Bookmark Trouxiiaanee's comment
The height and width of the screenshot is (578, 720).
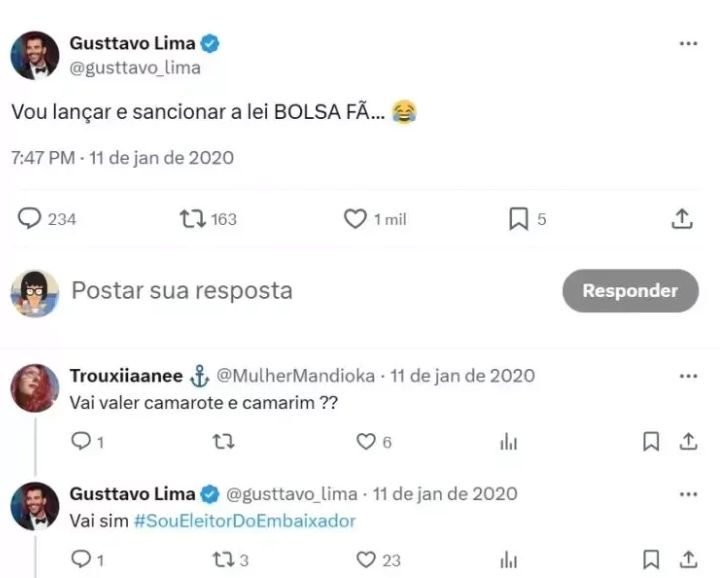tap(651, 441)
